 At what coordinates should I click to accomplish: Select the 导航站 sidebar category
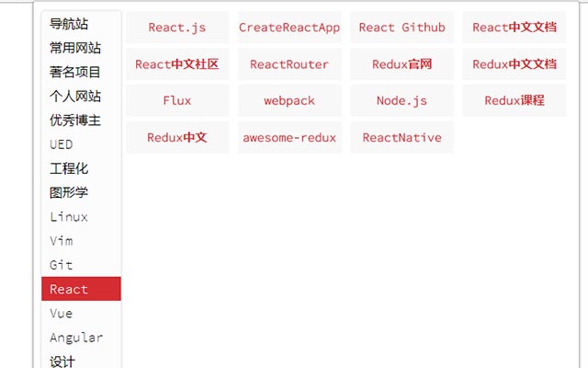(x=81, y=24)
